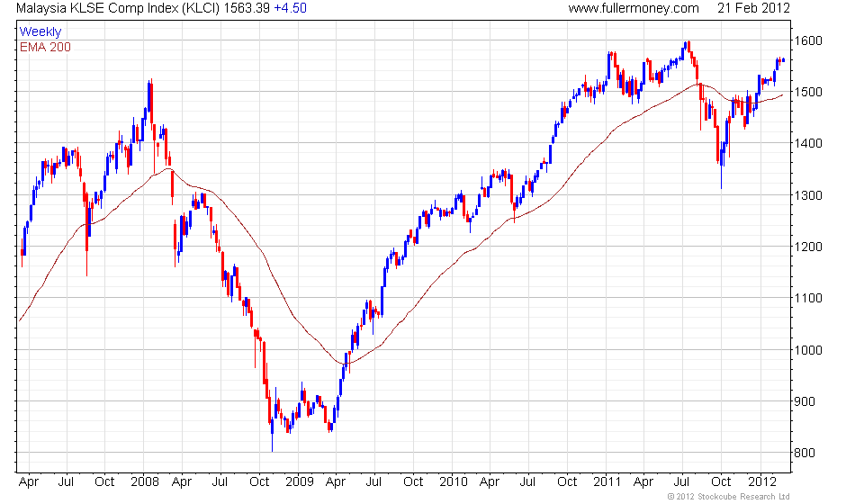Click the 2011 label on the time axis
This screenshot has width=864, height=504.
[607, 482]
